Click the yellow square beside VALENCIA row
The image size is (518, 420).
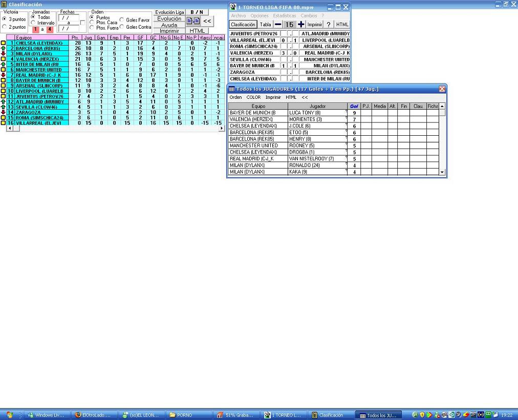point(3,59)
